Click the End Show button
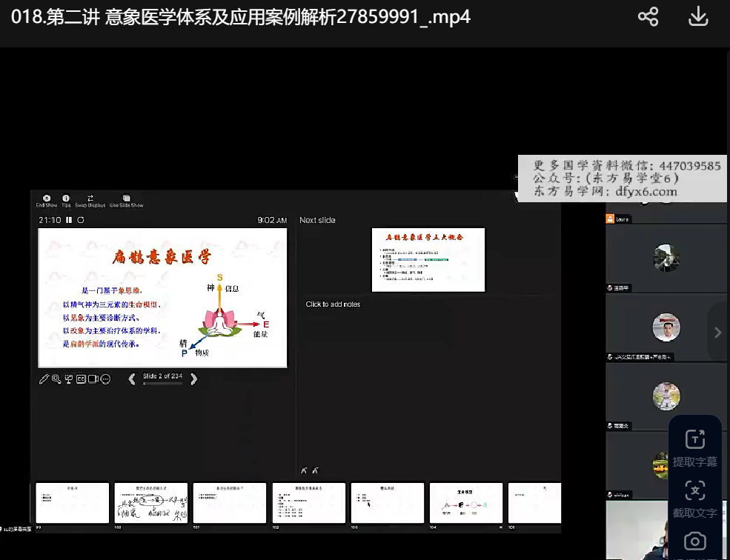Viewport: 730px width, 560px height. (47, 201)
